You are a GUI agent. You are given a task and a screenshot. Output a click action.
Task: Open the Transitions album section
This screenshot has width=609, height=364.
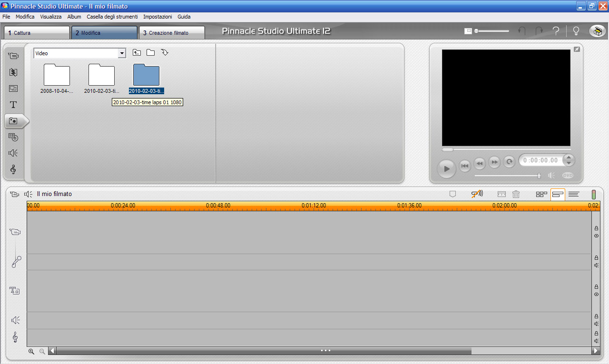tap(13, 72)
